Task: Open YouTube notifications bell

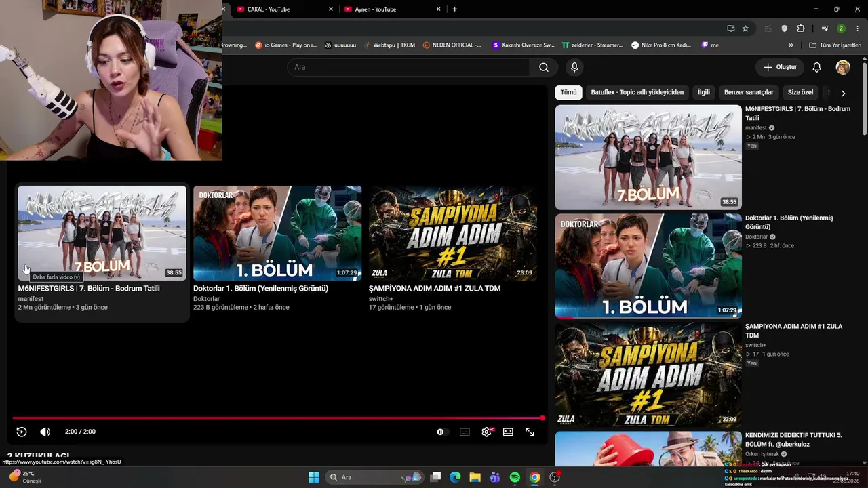Action: (817, 67)
